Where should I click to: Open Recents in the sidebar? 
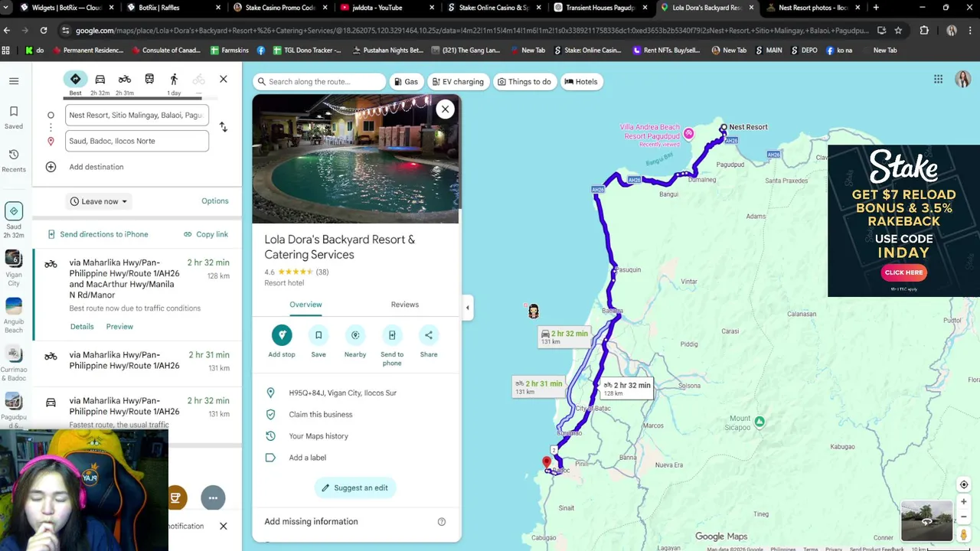[14, 160]
